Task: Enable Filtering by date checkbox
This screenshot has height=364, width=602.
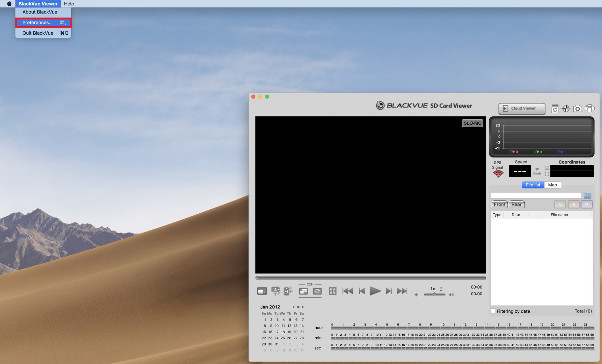Action: tap(493, 311)
